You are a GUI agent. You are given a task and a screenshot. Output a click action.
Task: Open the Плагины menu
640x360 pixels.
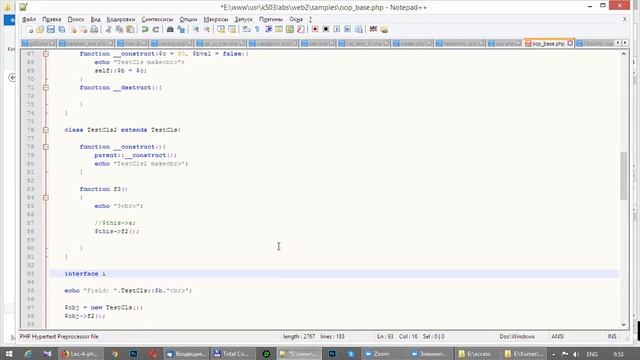pyautogui.click(x=271, y=19)
